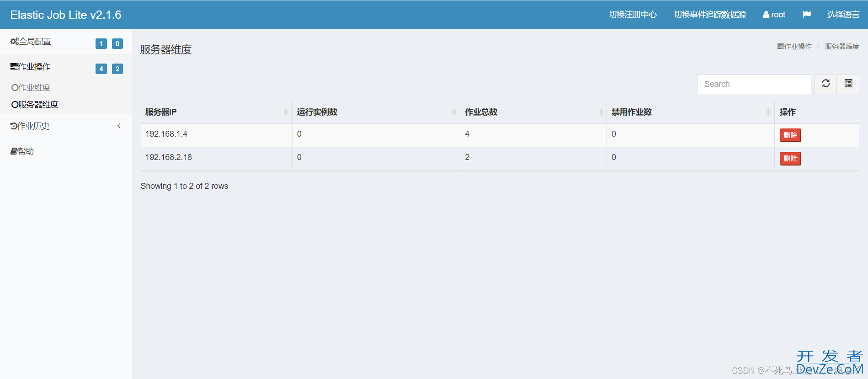868x379 pixels.
Task: Delete server 192.168.2.18 with 删除 button
Action: (790, 159)
